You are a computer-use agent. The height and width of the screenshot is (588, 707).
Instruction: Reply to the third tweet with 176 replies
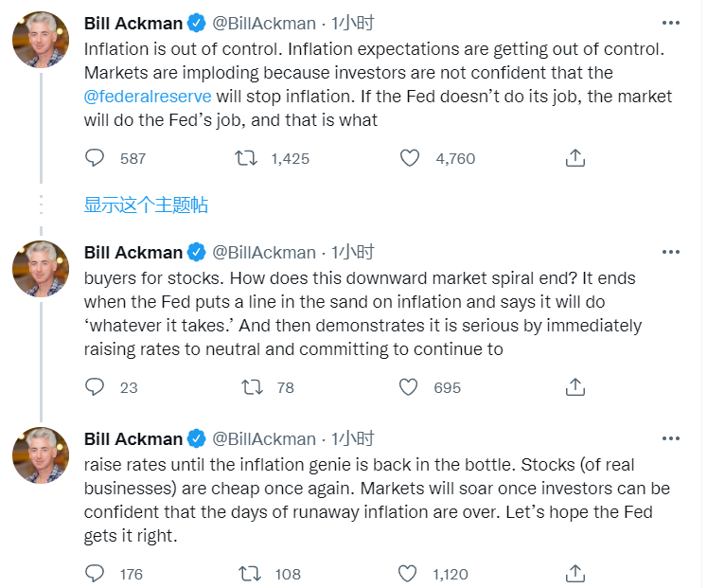[95, 573]
